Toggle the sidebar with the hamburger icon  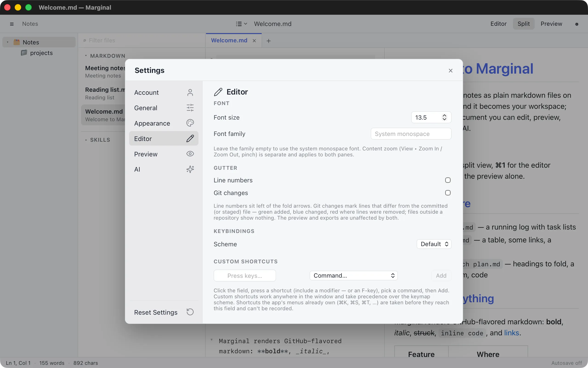coord(12,24)
